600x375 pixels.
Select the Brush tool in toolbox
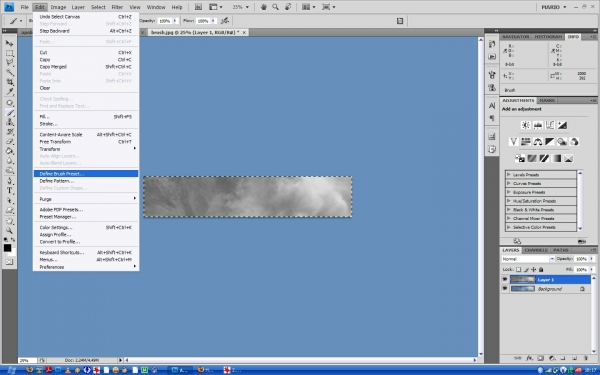(x=9, y=112)
